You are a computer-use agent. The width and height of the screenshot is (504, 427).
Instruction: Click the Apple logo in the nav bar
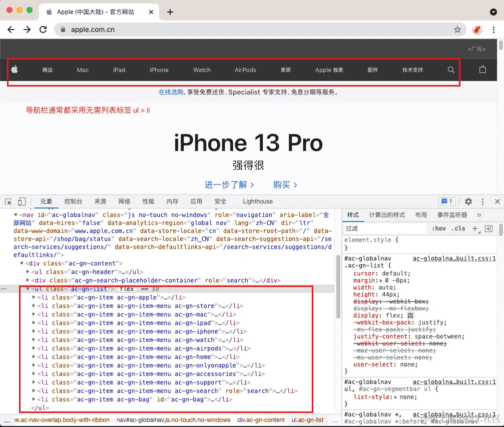(15, 69)
